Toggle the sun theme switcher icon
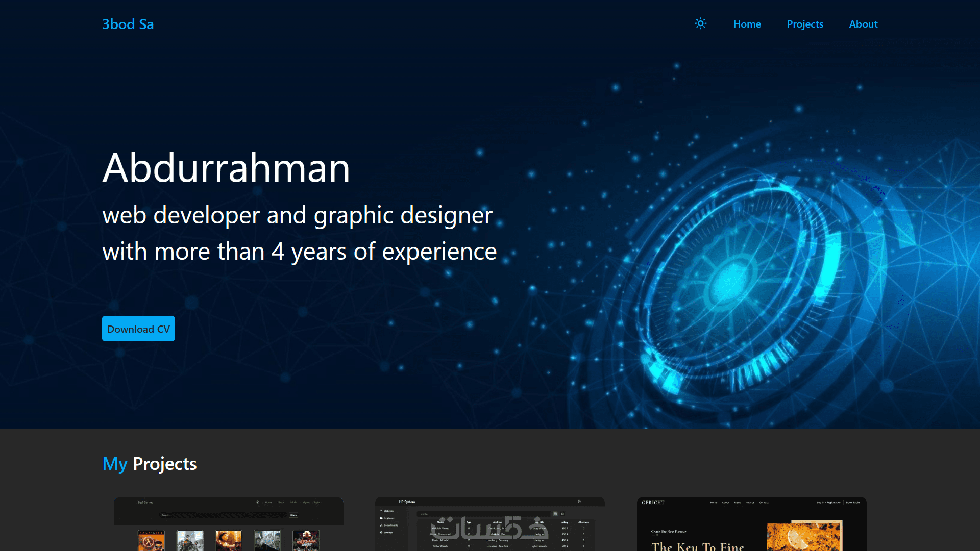 pos(700,23)
